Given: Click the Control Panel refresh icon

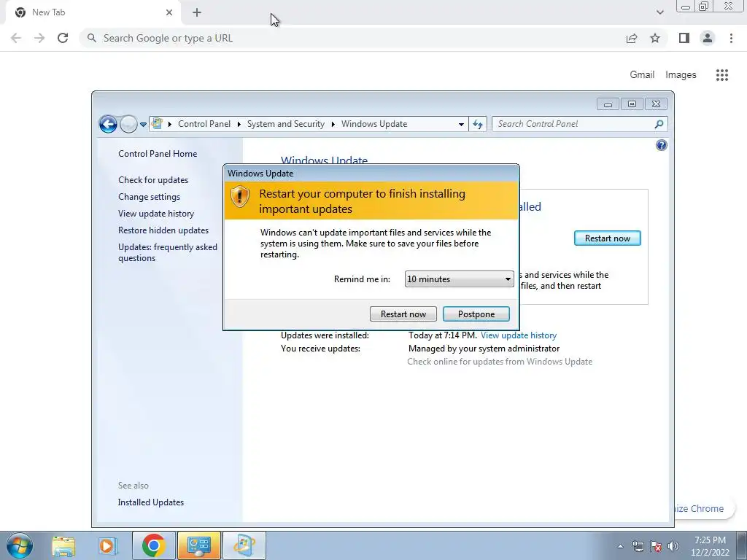Looking at the screenshot, I should 477,124.
